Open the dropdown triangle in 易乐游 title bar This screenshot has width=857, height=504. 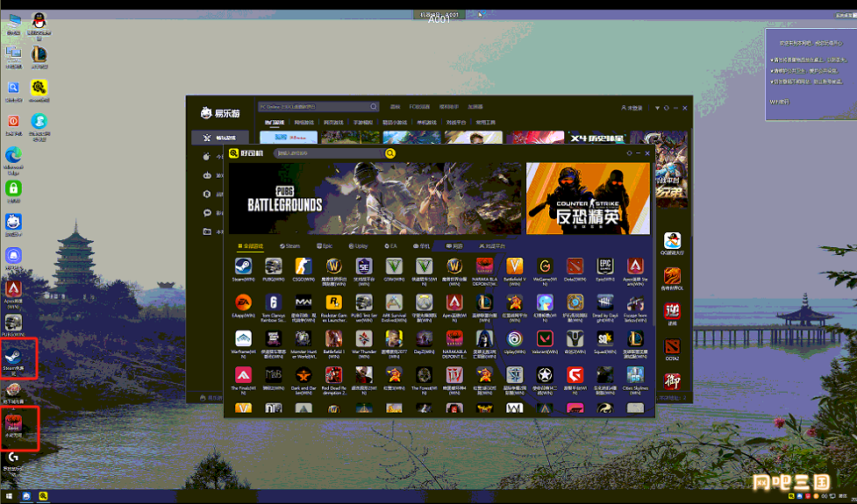coord(657,108)
